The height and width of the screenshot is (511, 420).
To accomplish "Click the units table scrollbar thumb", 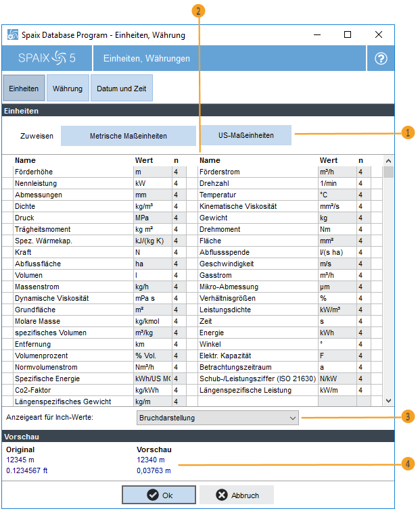I will coord(388,172).
